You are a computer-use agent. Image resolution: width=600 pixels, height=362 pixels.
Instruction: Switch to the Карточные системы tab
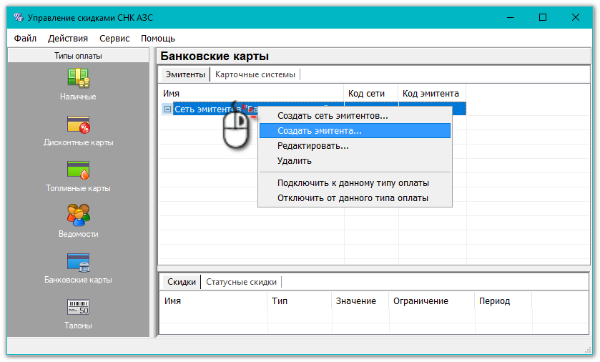click(255, 74)
